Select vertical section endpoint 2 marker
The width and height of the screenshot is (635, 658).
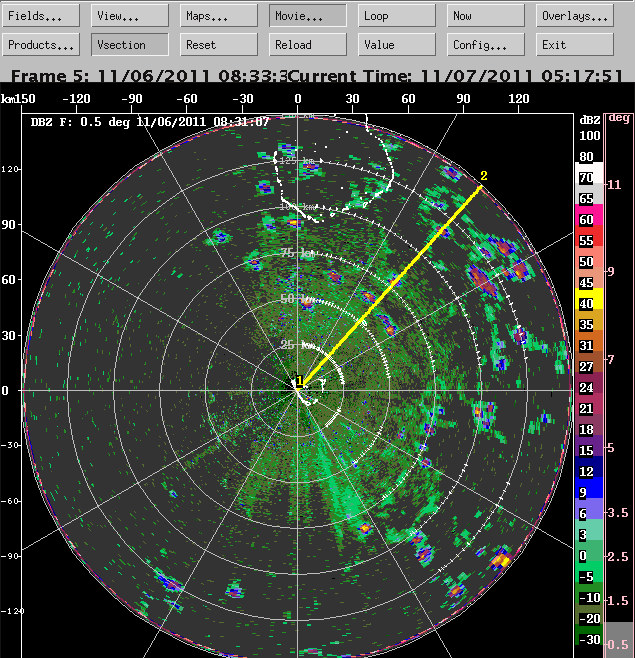point(483,176)
